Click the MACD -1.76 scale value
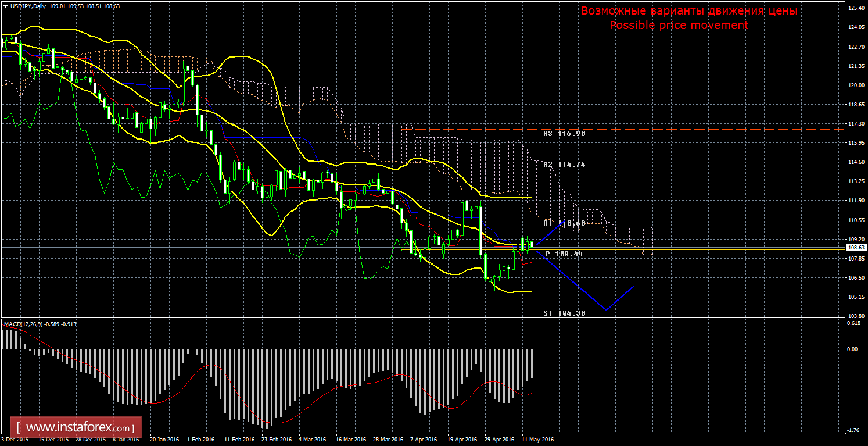Viewport: 868px width, 446px height. pos(853,430)
